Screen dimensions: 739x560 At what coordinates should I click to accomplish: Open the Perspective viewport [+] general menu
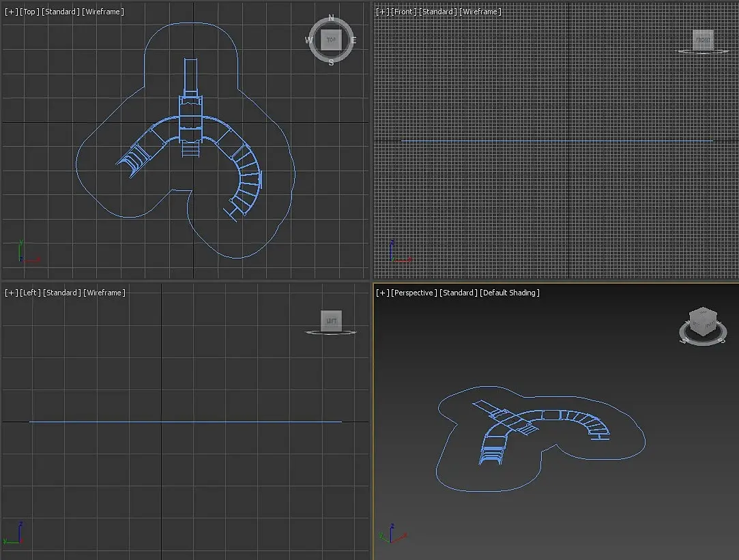(x=383, y=293)
